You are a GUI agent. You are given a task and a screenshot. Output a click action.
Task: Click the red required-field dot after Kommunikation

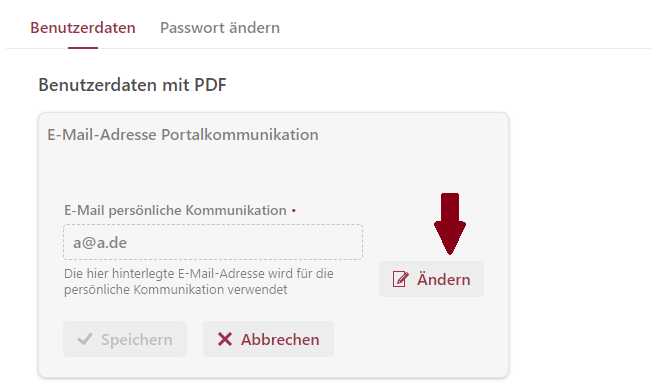[x=294, y=211]
